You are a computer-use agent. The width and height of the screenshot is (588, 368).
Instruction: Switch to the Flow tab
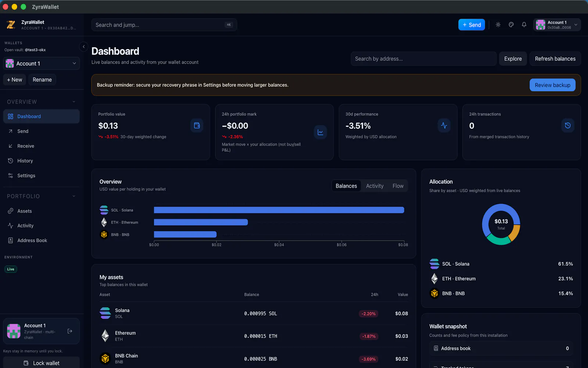[x=398, y=186]
